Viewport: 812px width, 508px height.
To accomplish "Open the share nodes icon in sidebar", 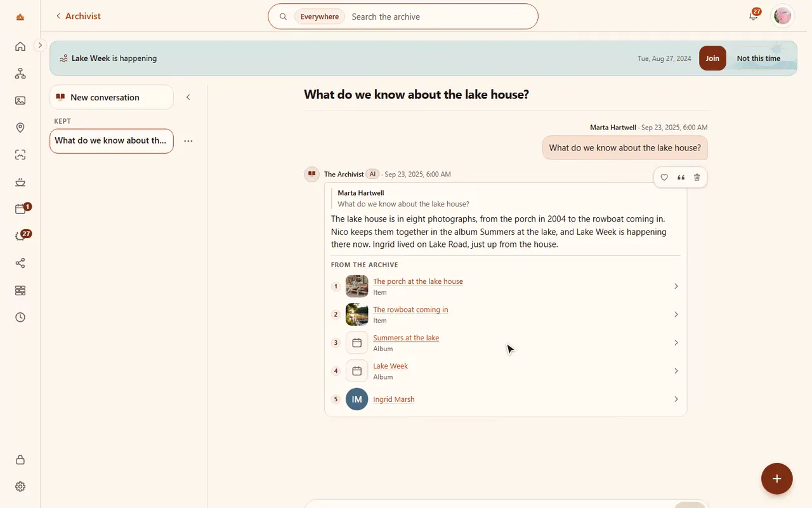I will (20, 263).
